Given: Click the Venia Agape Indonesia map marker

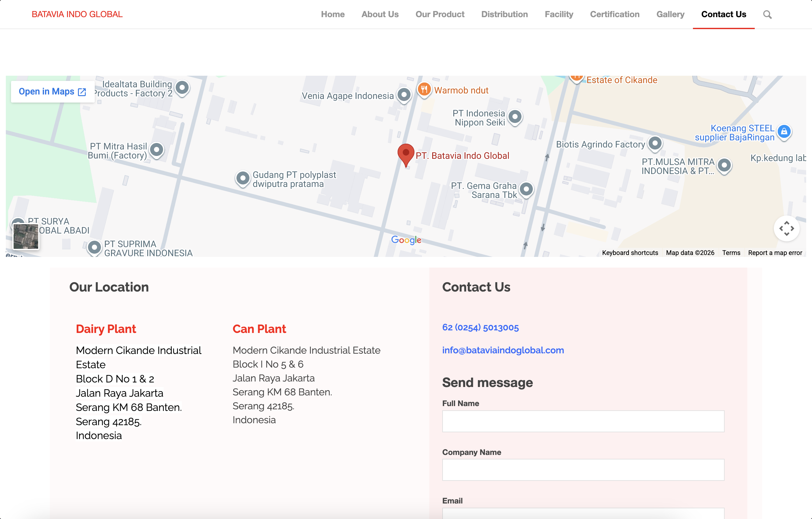Looking at the screenshot, I should point(404,95).
